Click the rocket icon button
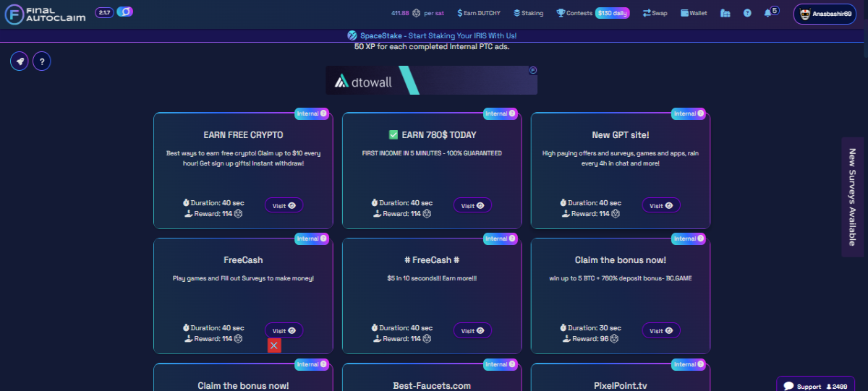 coord(20,61)
